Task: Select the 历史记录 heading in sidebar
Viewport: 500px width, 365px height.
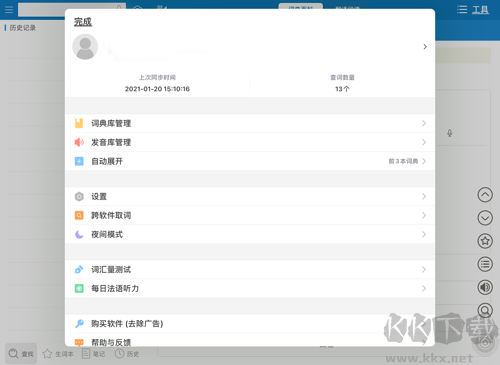Action: point(23,28)
